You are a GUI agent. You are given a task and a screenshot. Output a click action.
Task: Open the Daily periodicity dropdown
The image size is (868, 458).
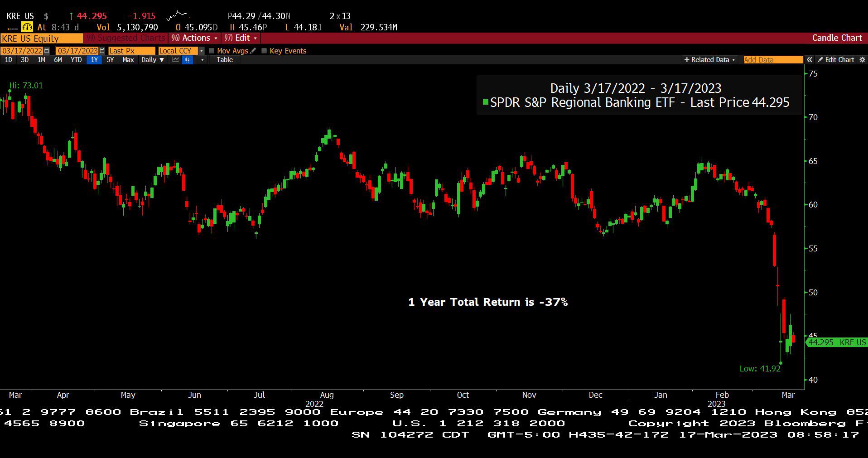click(x=153, y=60)
